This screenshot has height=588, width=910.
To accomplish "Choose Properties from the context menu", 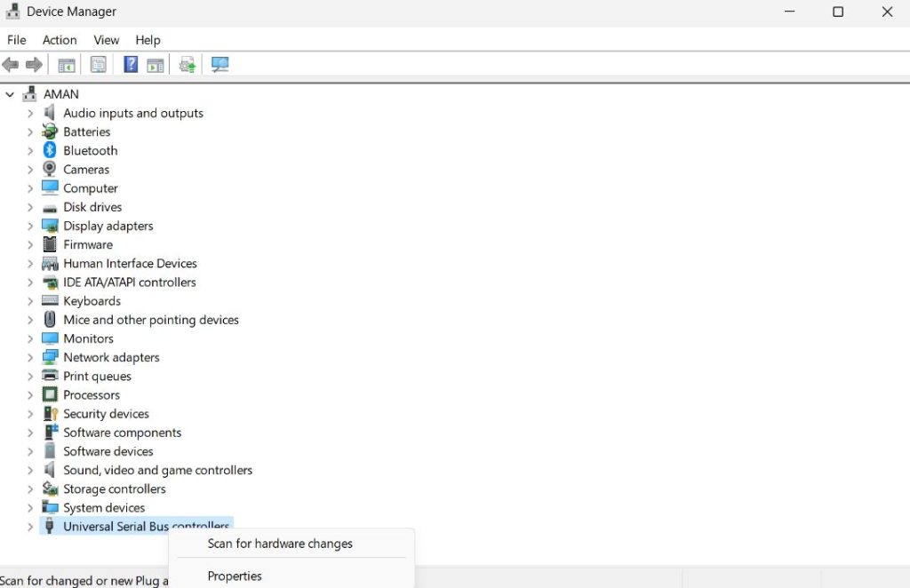I will click(x=234, y=576).
